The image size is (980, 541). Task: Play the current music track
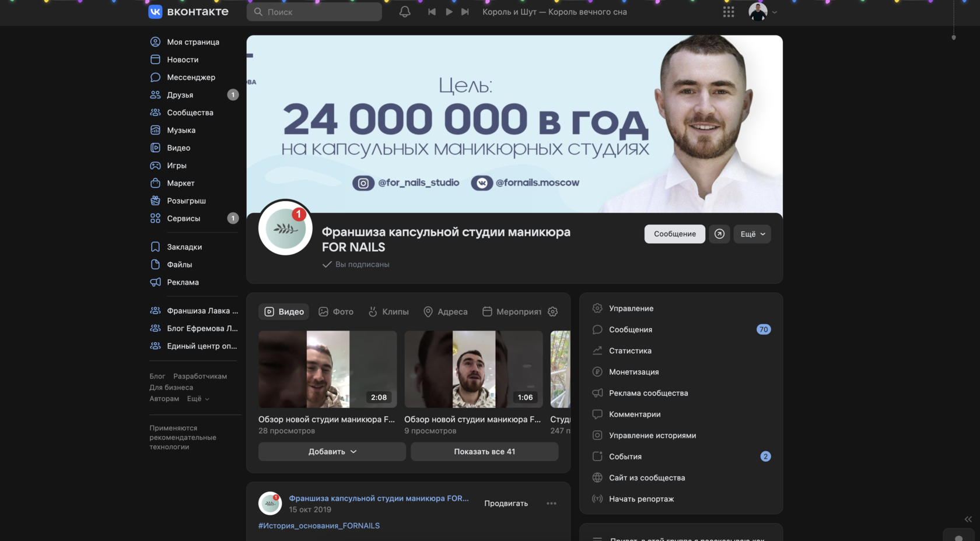449,12
